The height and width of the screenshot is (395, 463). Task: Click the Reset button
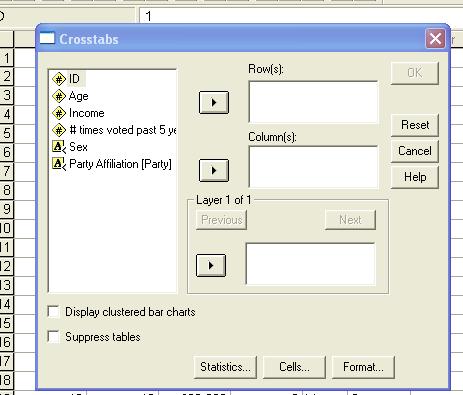pos(415,125)
